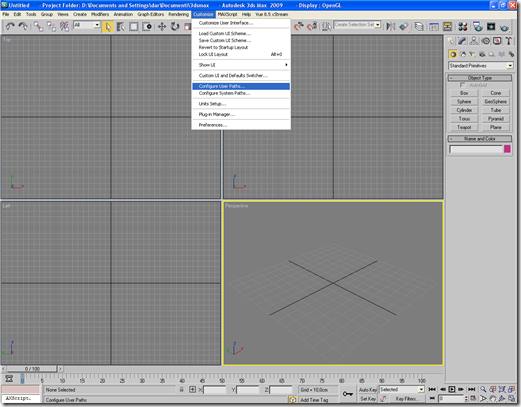Viewport: 521px width, 407px height.
Task: Collapse the Name and Color rollout
Action: tap(480, 138)
